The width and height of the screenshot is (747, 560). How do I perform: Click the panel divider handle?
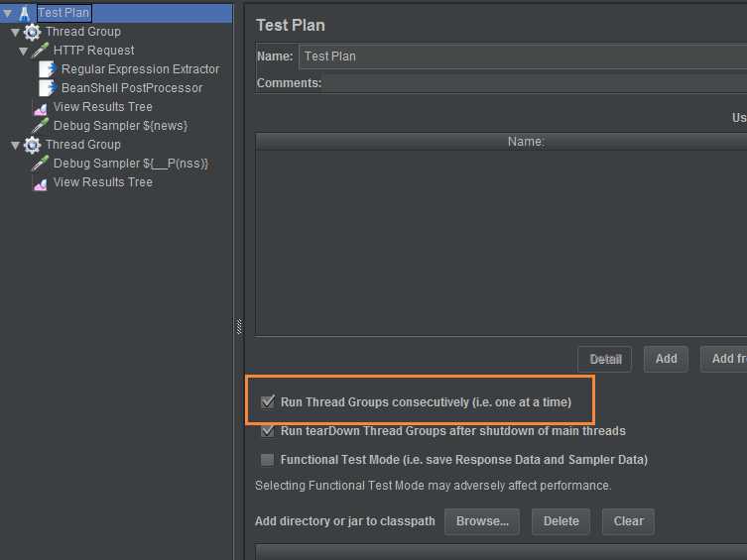[x=239, y=327]
